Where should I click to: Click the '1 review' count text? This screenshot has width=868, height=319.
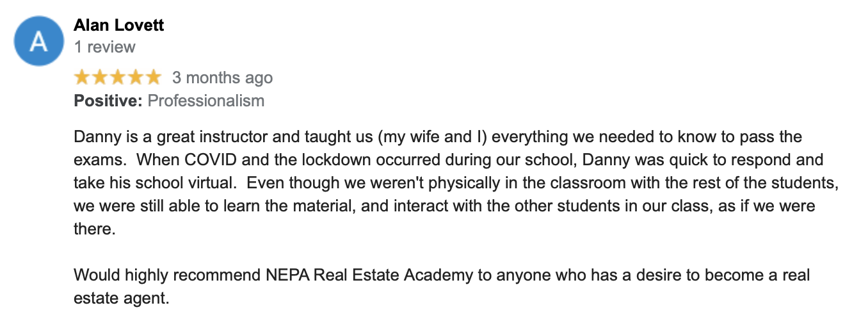tap(105, 47)
